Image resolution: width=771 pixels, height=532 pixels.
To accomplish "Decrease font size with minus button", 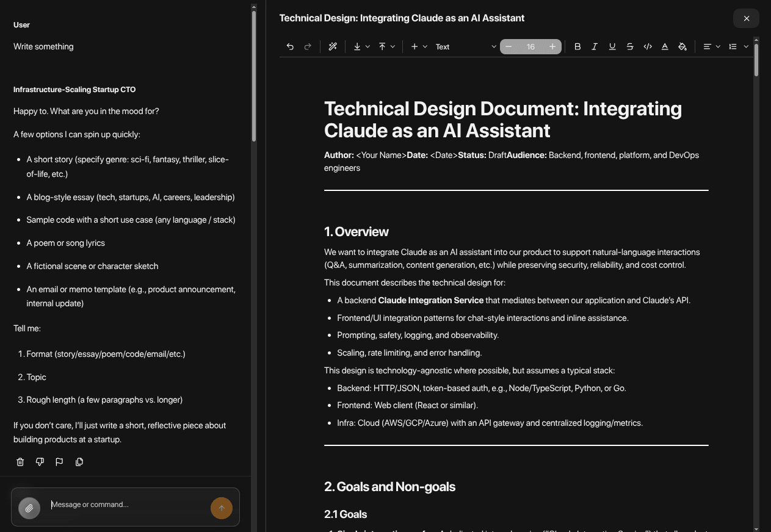I will (x=509, y=46).
